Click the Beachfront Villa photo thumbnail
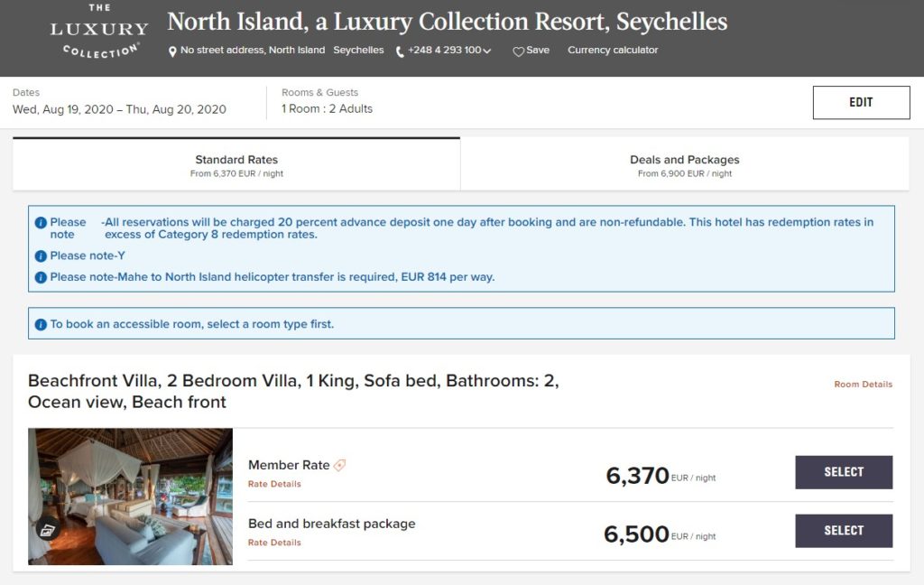Image resolution: width=924 pixels, height=585 pixels. point(130,496)
